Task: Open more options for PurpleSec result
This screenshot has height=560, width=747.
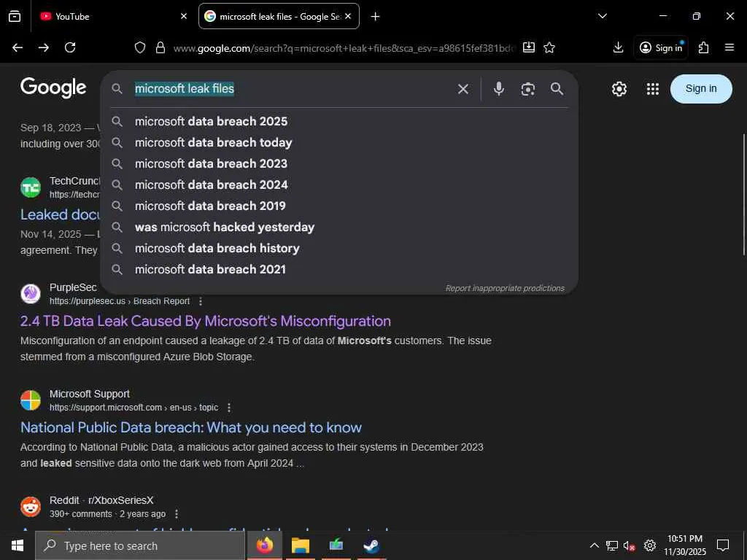Action: (201, 301)
